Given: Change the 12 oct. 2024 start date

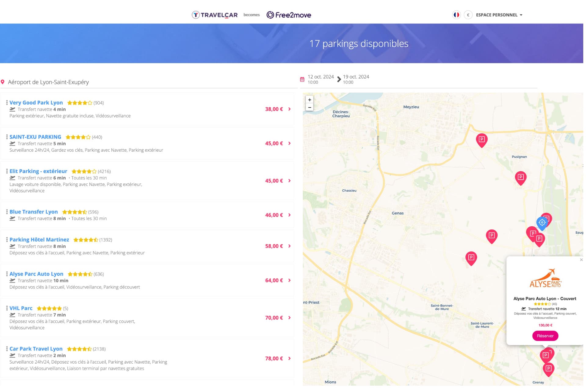Looking at the screenshot, I should pyautogui.click(x=320, y=79).
